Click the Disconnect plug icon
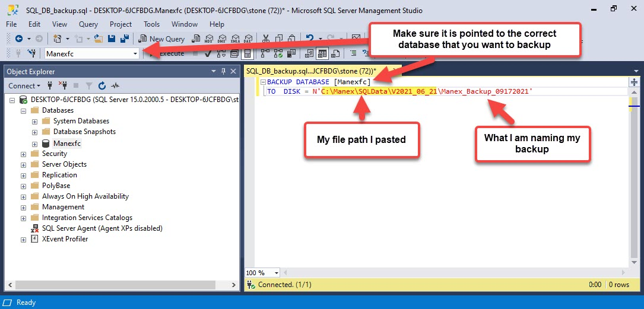 [63, 86]
